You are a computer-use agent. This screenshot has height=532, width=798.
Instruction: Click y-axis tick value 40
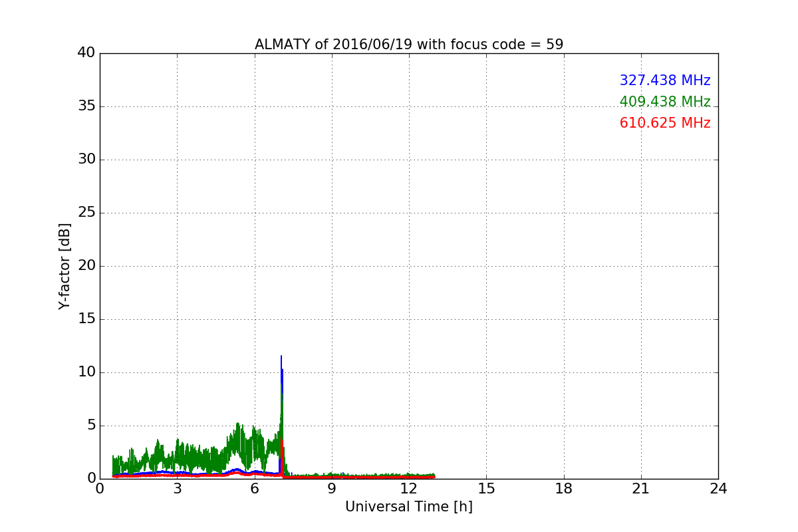(86, 53)
